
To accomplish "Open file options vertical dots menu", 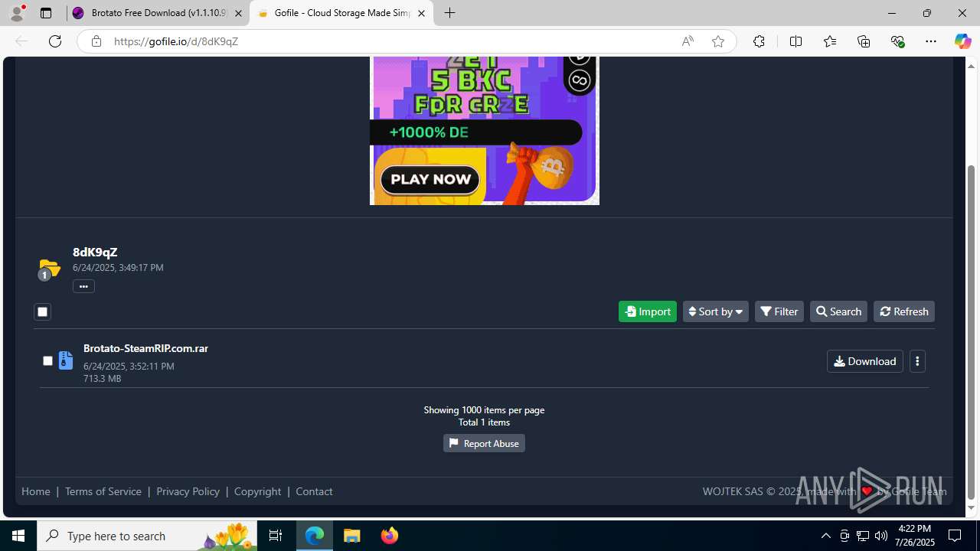I will (917, 361).
